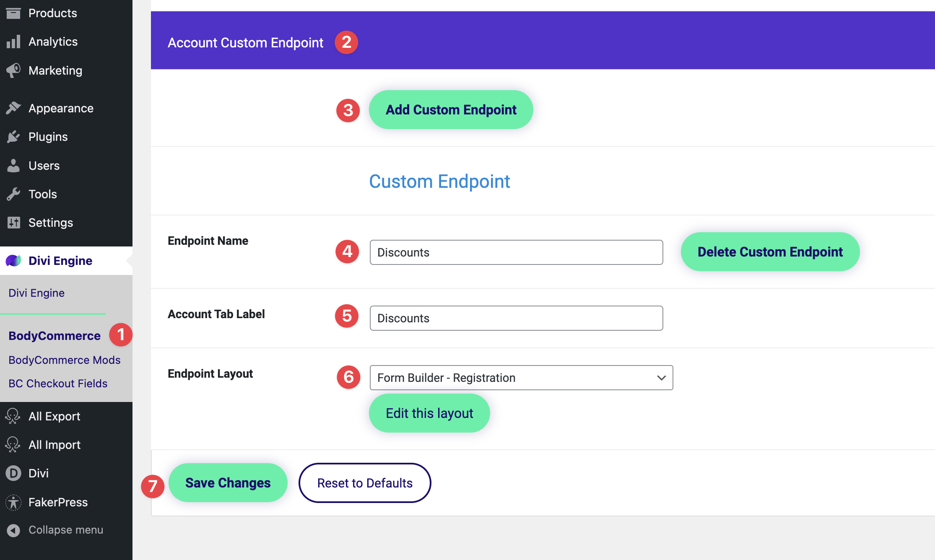Click the Analytics bar chart icon
Viewport: 935px width, 560px height.
(13, 42)
